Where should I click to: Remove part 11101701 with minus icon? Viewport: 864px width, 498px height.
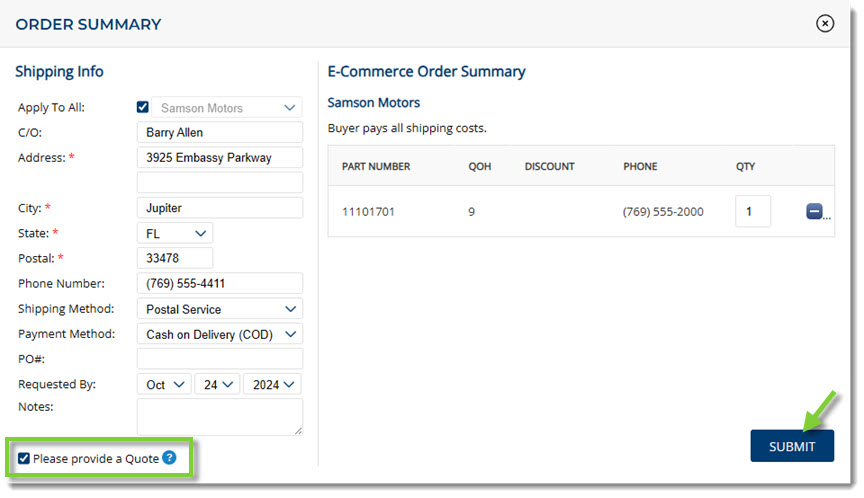point(814,211)
